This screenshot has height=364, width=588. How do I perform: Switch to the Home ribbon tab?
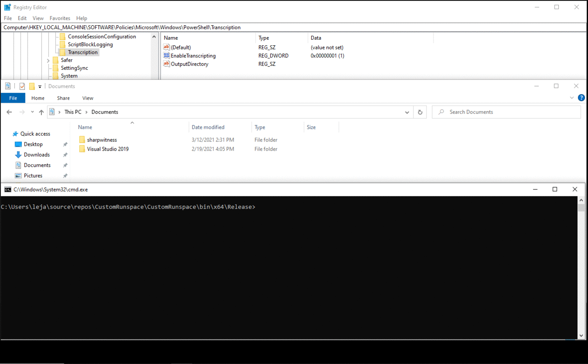38,98
